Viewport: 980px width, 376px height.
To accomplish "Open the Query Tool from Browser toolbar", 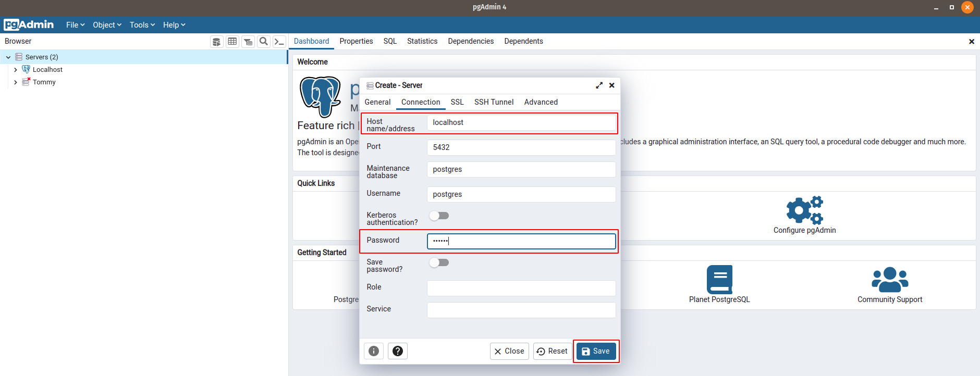I will 217,42.
